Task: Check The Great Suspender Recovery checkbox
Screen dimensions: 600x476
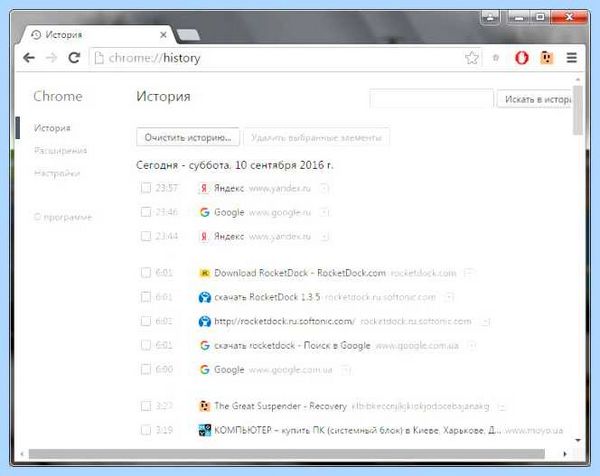Action: pos(146,406)
